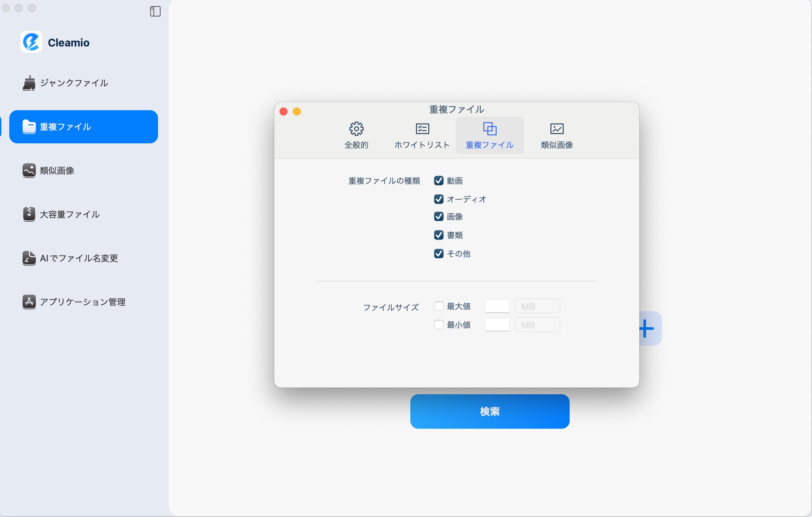812x517 pixels.
Task: Open AIでファイル名変更 feature
Action: 79,258
